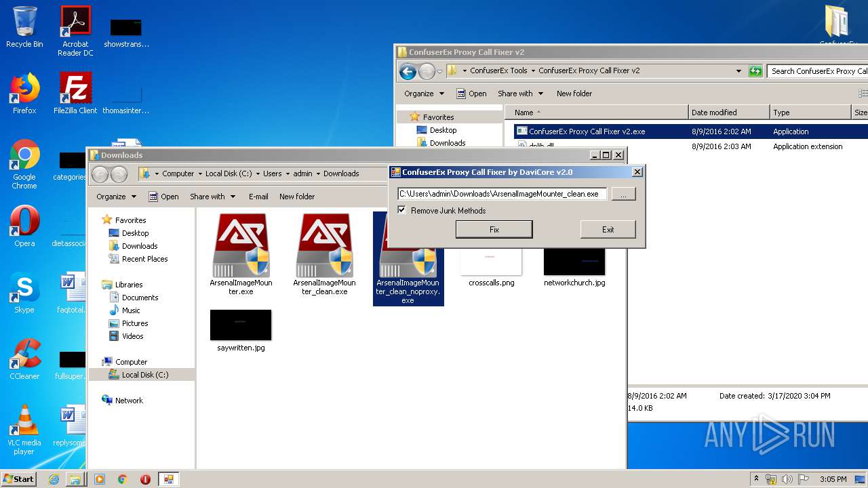Click the browse '...' button
868x488 pixels.
pyautogui.click(x=623, y=194)
